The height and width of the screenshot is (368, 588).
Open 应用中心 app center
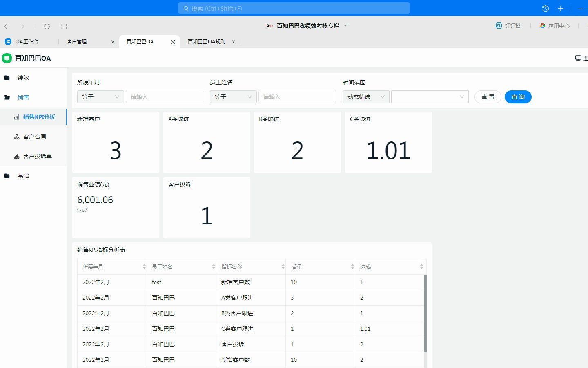(x=555, y=26)
